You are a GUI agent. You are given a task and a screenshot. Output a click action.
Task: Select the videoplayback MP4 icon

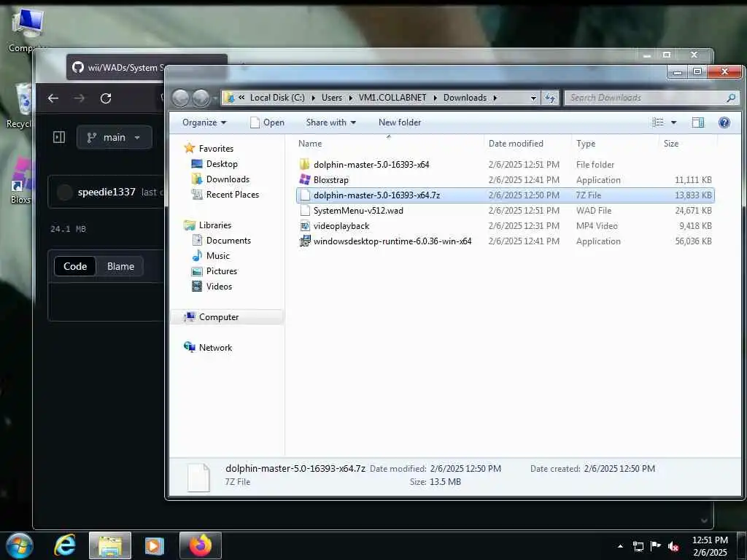[305, 226]
